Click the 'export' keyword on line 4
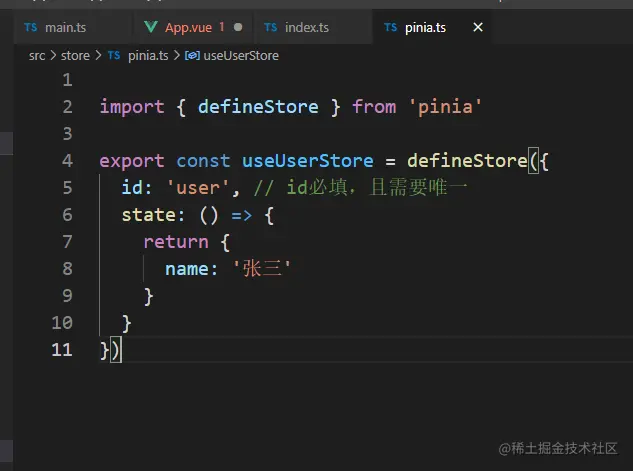The height and width of the screenshot is (471, 633). pyautogui.click(x=132, y=161)
